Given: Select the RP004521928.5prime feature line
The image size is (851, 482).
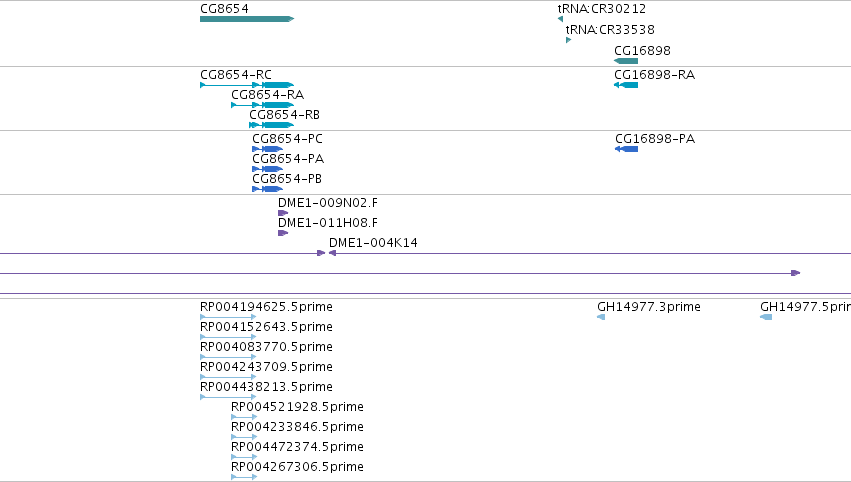Looking at the screenshot, I should click(x=244, y=417).
